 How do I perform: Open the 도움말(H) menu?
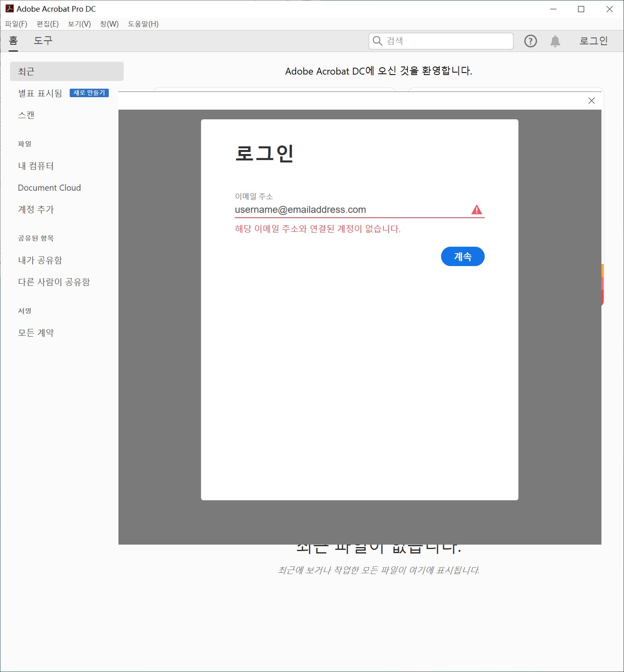pyautogui.click(x=143, y=24)
